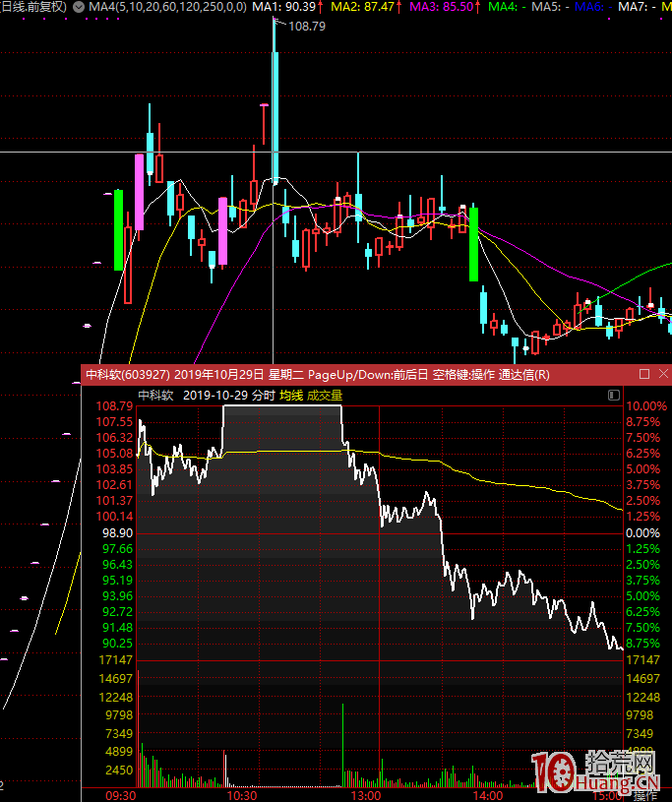Click the 12248 volume label on left axis
The image size is (672, 802).
(116, 697)
